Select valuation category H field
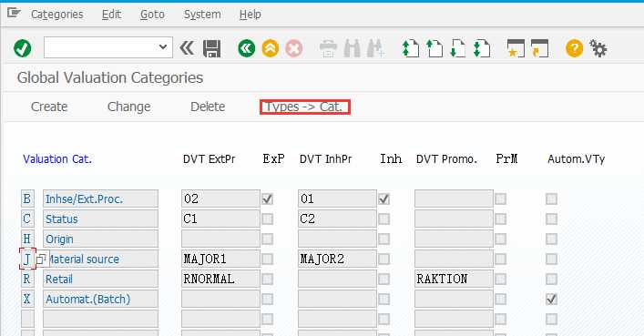This screenshot has width=644, height=336. 27,239
